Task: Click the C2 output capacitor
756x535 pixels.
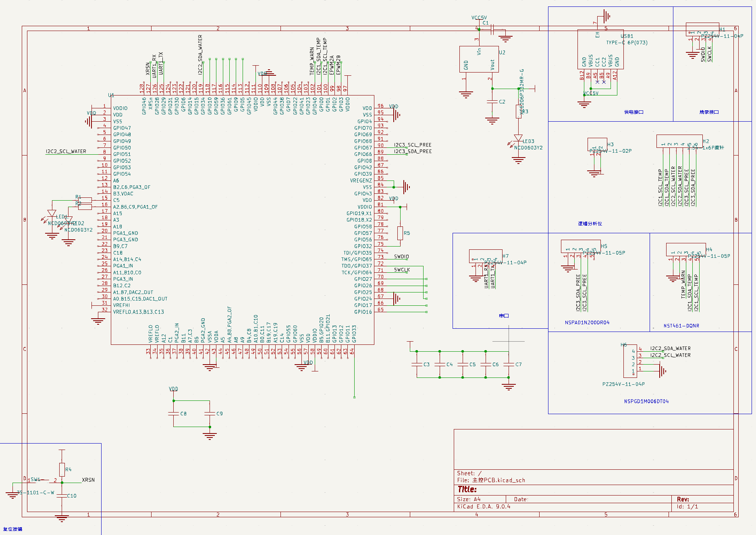Action: [x=492, y=102]
